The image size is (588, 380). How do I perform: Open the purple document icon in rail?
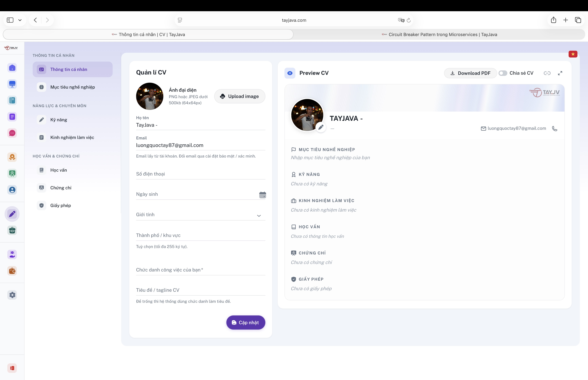(12, 117)
